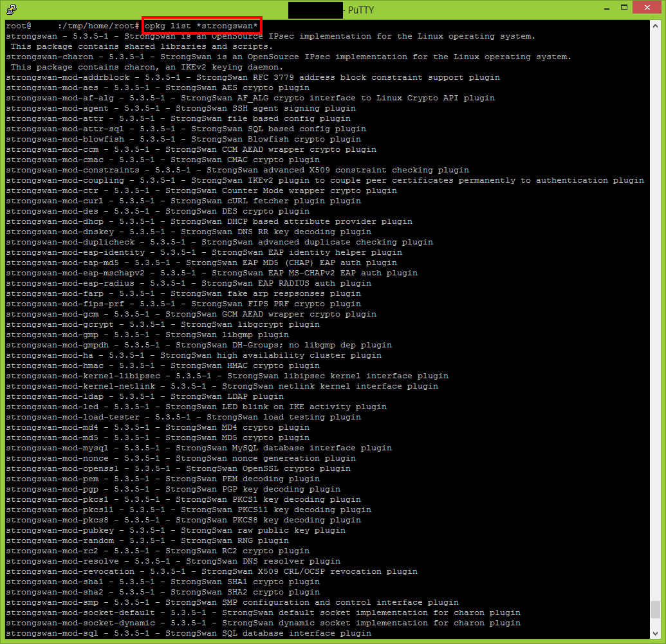
Task: Select the strongswan-mod-gmpdh entry
Action: [199, 345]
